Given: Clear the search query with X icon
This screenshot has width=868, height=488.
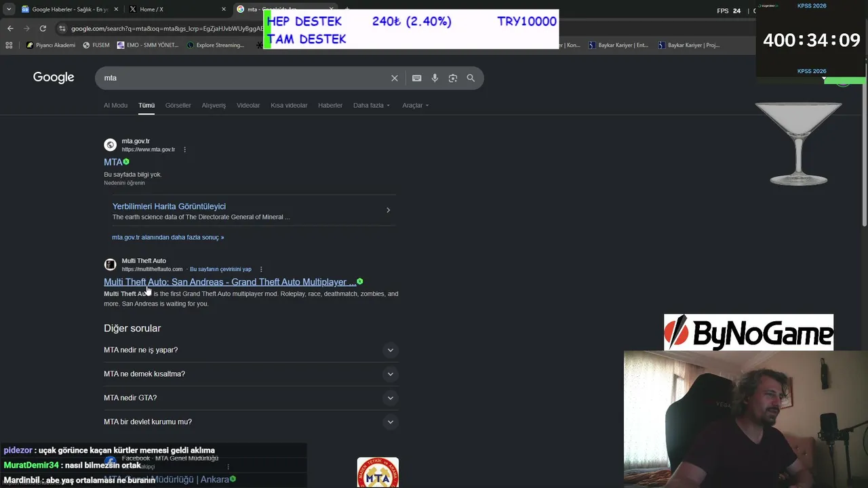Looking at the screenshot, I should click(394, 78).
